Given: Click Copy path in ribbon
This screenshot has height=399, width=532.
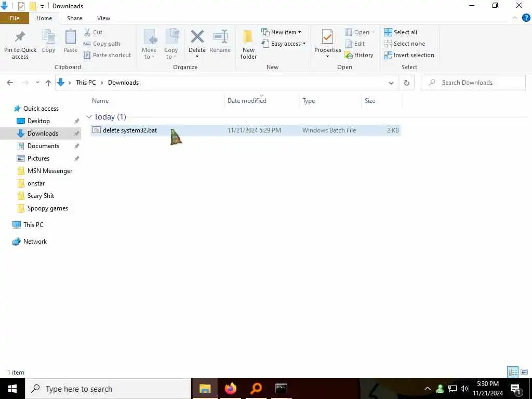Looking at the screenshot, I should (x=102, y=44).
